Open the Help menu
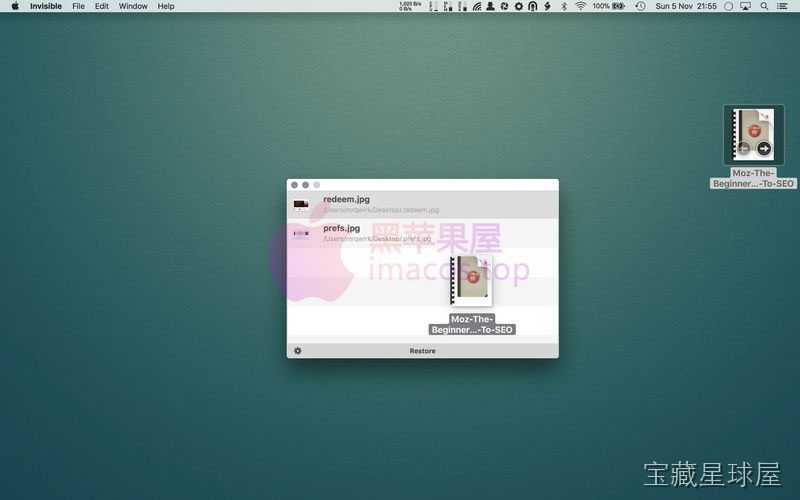Screen dimensions: 800x500 tap(166, 6)
